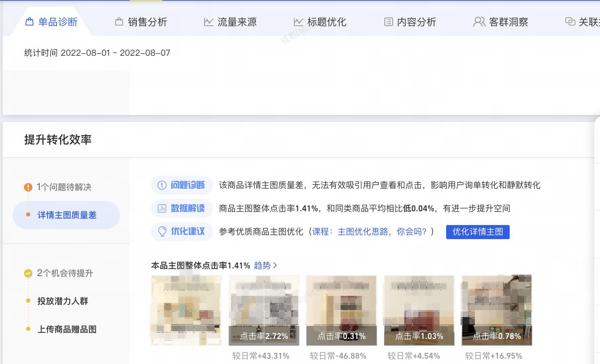
Task: Expand the chevron arrow next to 趋势
Action: [275, 265]
